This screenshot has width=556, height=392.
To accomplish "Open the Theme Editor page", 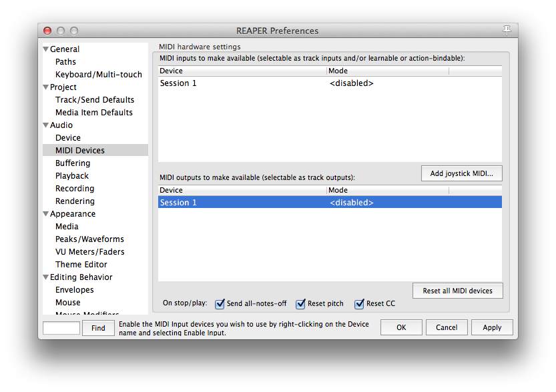I will coord(81,265).
